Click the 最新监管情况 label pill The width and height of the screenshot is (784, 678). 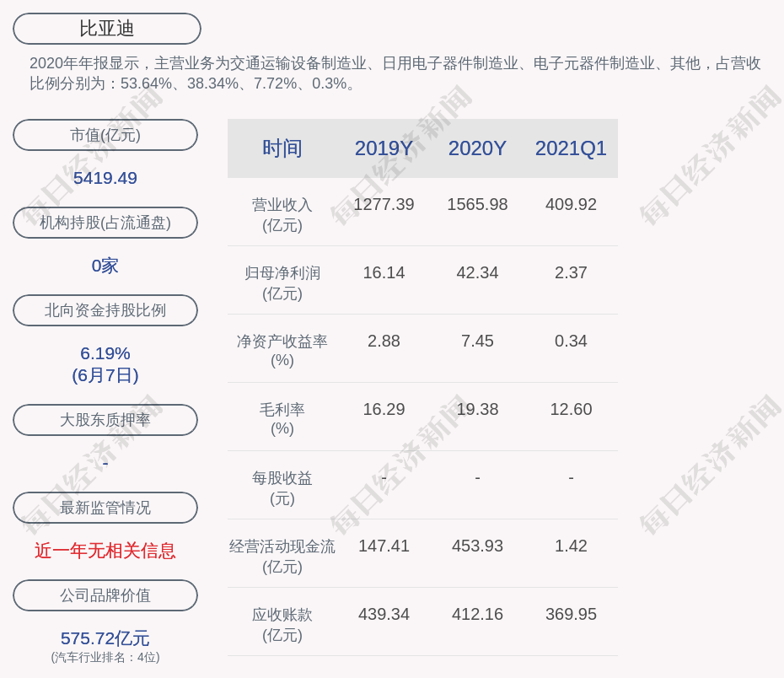(105, 508)
